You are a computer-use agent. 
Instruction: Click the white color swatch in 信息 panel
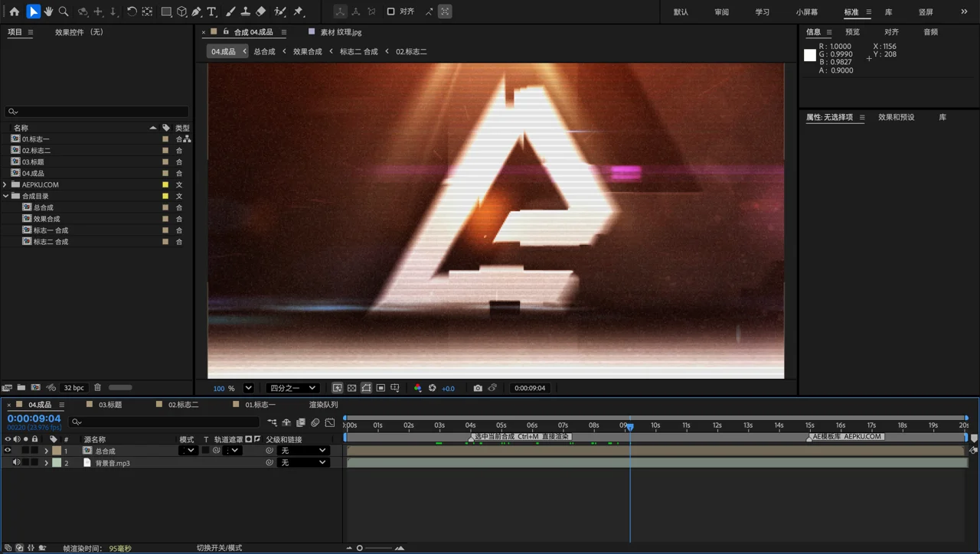click(810, 55)
